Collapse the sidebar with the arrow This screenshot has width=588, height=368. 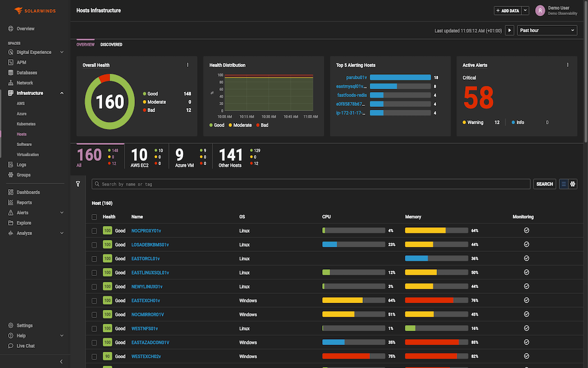click(61, 361)
